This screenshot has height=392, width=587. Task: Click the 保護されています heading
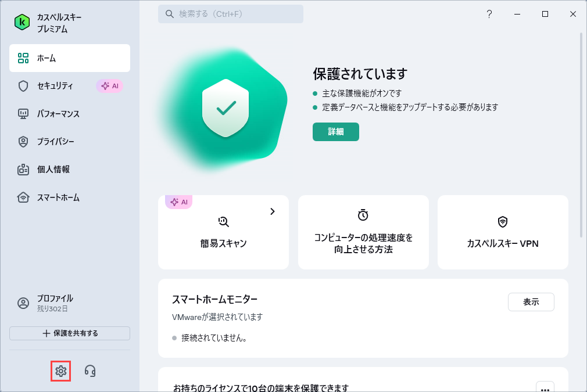[x=360, y=74]
